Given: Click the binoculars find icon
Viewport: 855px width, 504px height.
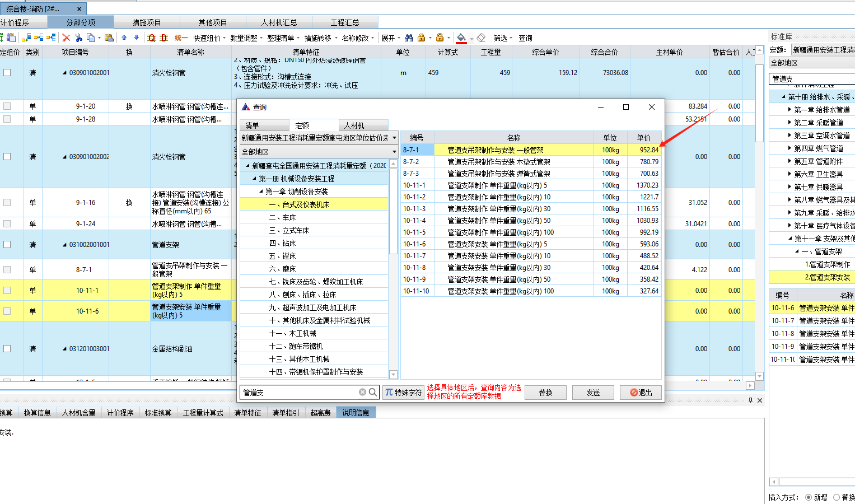Looking at the screenshot, I should tap(409, 38).
